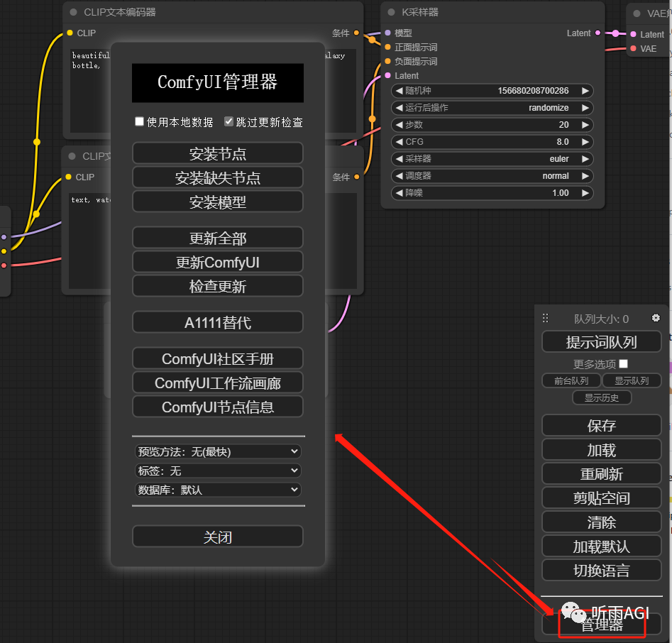Click 加载 to load a workflow
This screenshot has width=672, height=643.
tap(602, 450)
